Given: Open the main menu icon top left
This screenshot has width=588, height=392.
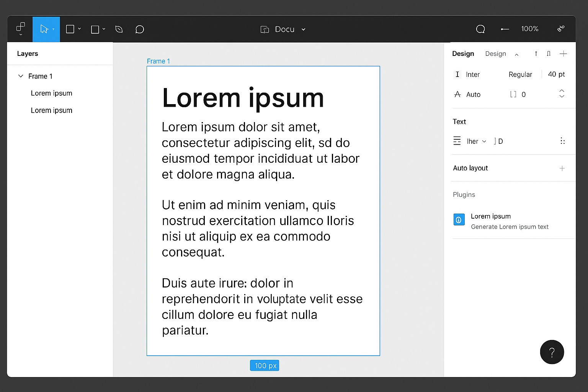Looking at the screenshot, I should 20,26.
